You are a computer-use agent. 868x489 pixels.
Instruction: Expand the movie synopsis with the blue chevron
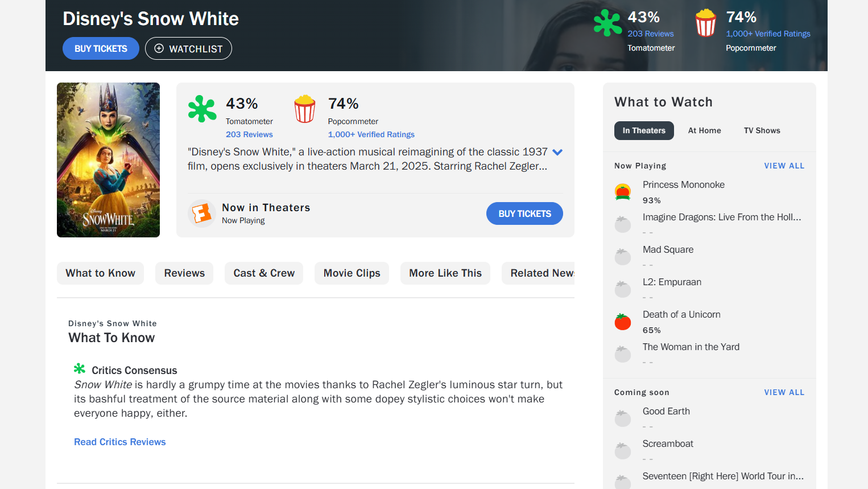[557, 152]
